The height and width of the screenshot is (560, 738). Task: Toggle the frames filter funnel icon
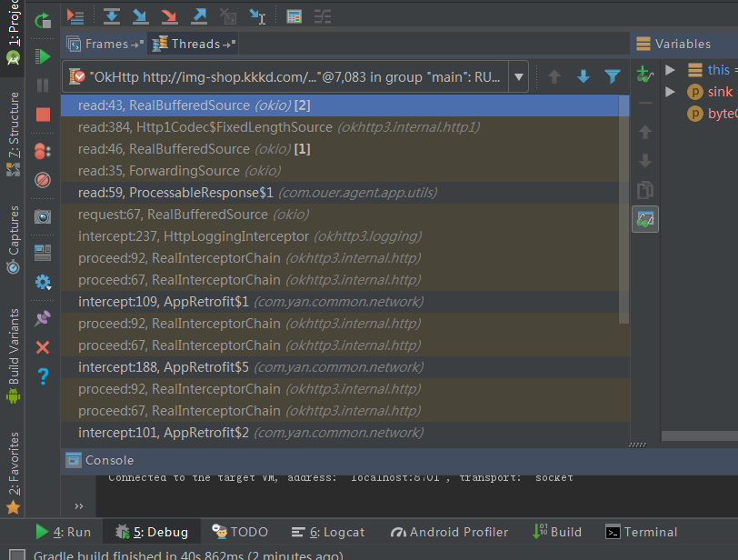coord(613,76)
